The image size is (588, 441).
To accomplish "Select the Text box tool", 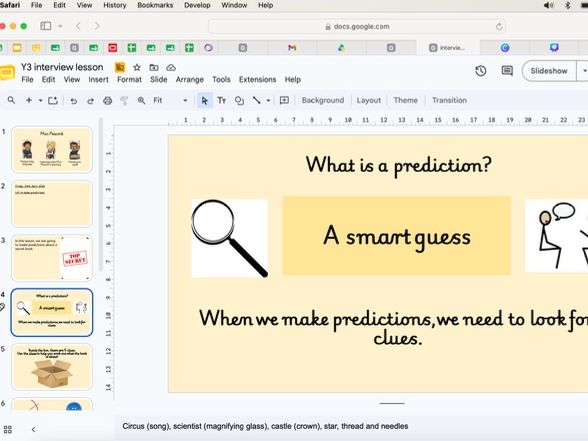I will [x=222, y=100].
